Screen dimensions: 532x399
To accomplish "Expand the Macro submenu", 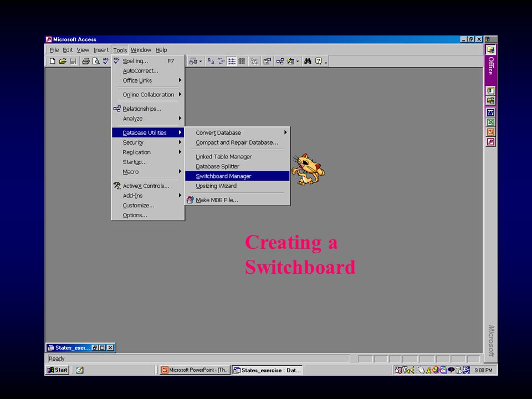I will pyautogui.click(x=148, y=172).
